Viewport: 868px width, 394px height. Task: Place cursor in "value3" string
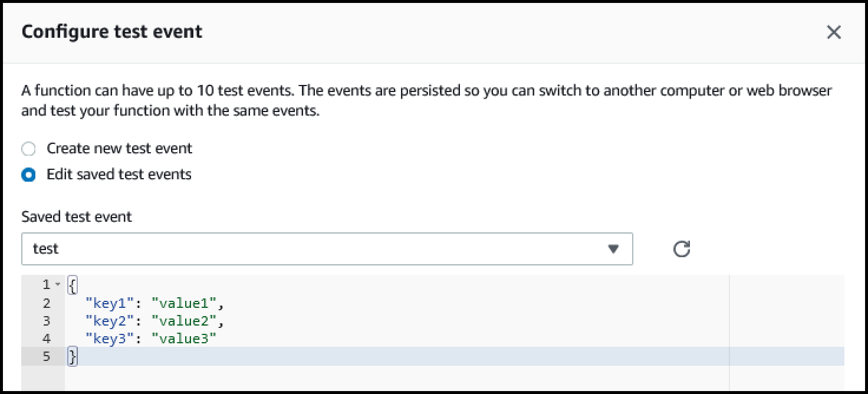[185, 339]
